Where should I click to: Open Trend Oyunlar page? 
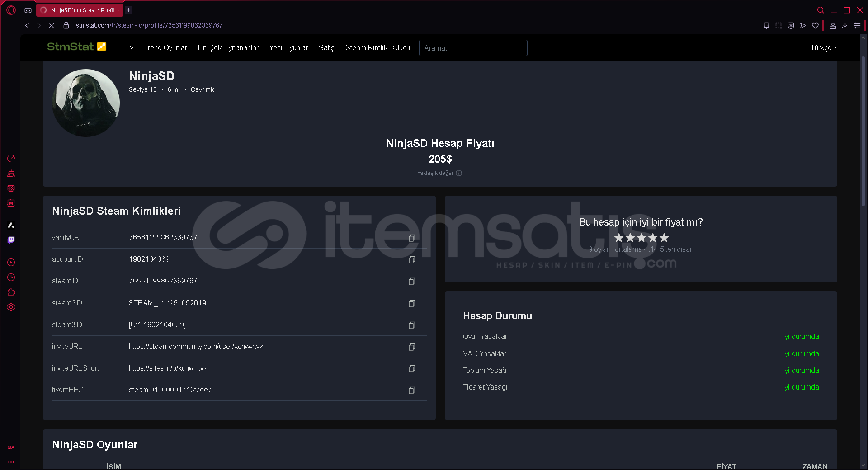pyautogui.click(x=165, y=47)
